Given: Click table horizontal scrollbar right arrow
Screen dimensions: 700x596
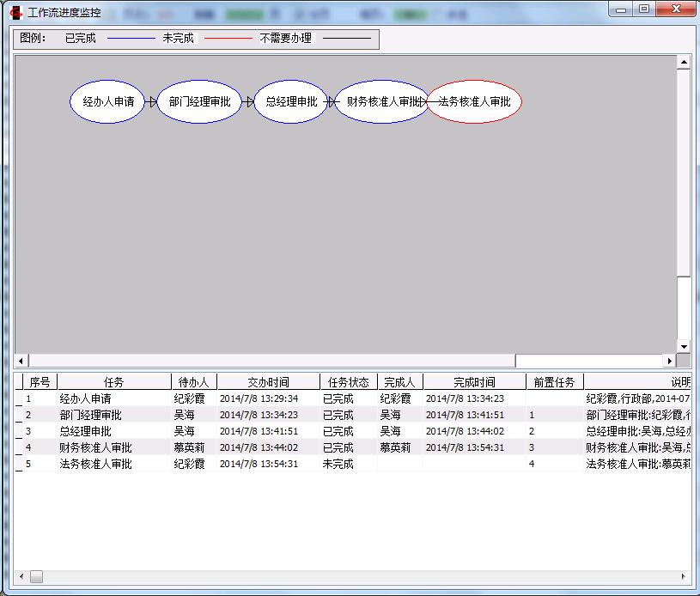Looking at the screenshot, I should click(x=684, y=577).
